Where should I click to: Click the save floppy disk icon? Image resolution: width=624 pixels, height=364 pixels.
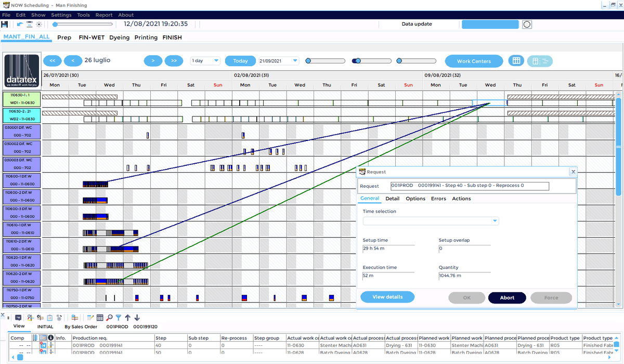click(x=5, y=24)
